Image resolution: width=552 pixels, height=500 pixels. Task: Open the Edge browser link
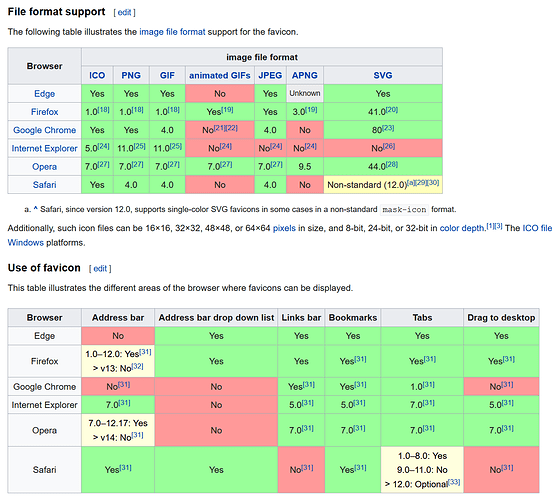(44, 94)
